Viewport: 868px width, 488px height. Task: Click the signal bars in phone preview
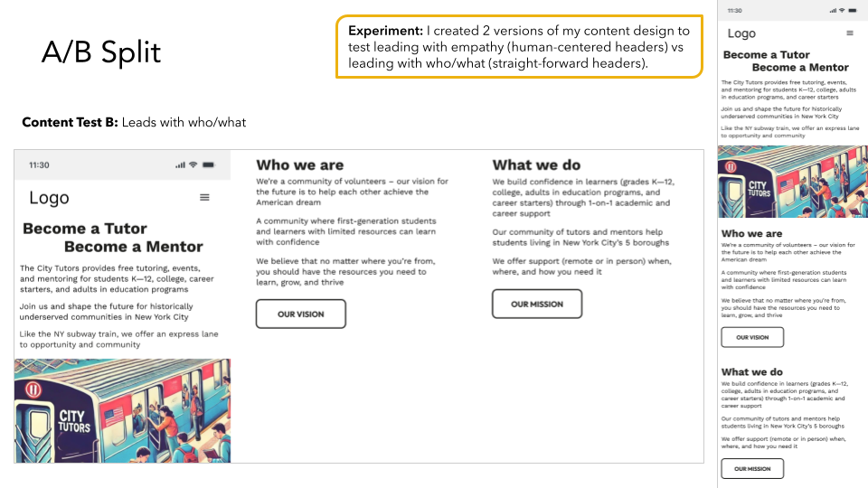833,11
